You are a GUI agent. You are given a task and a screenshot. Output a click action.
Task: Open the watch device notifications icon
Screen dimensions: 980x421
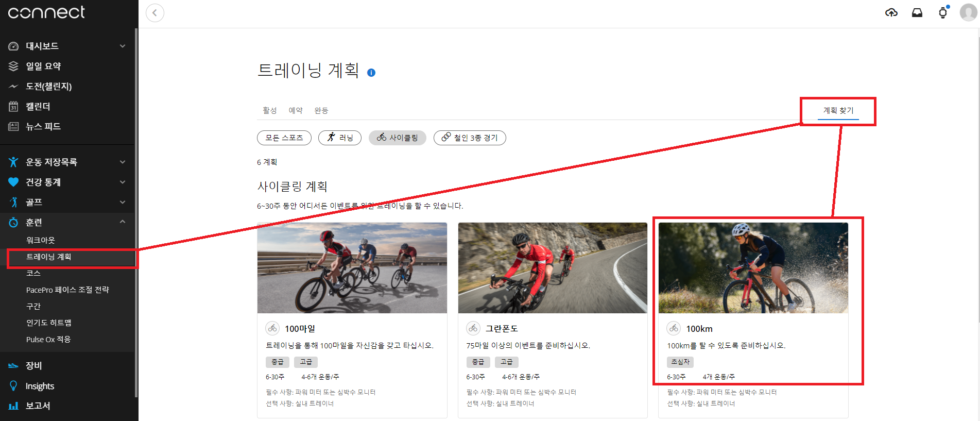(943, 13)
